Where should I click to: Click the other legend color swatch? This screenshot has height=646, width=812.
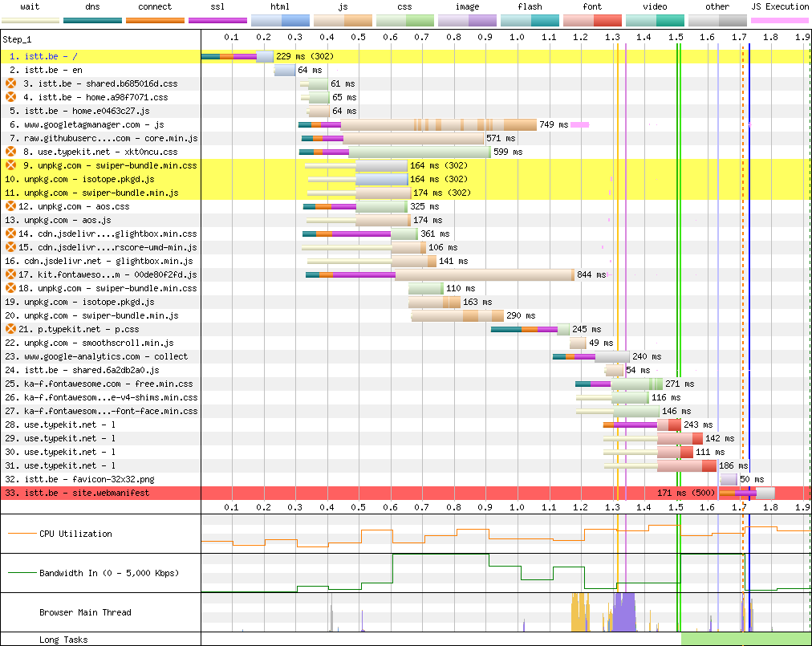(x=718, y=21)
